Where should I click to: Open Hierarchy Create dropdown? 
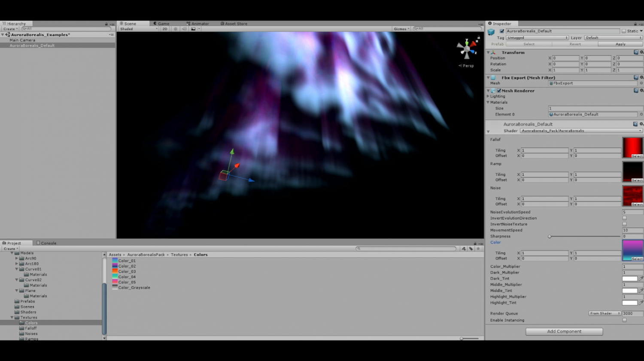click(10, 29)
